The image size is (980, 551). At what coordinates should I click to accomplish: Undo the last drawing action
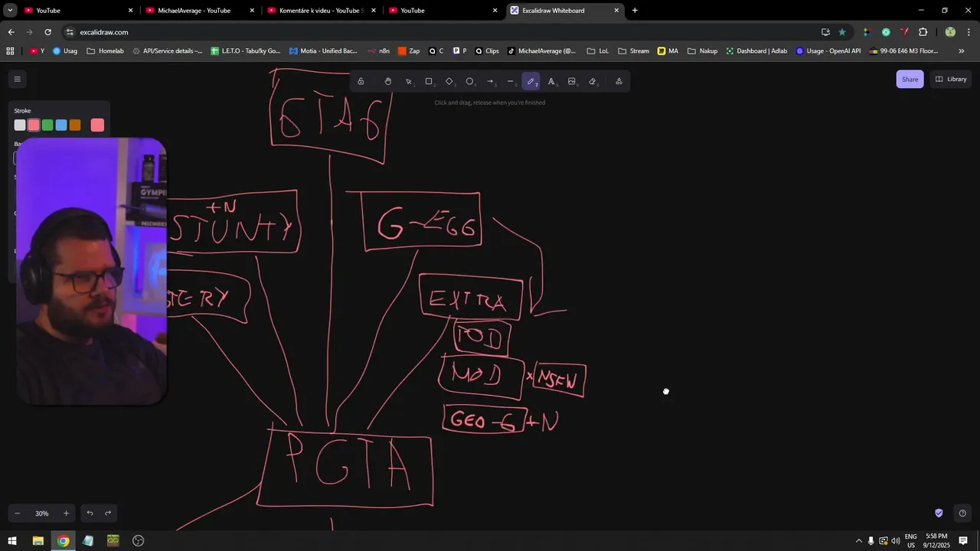(90, 513)
